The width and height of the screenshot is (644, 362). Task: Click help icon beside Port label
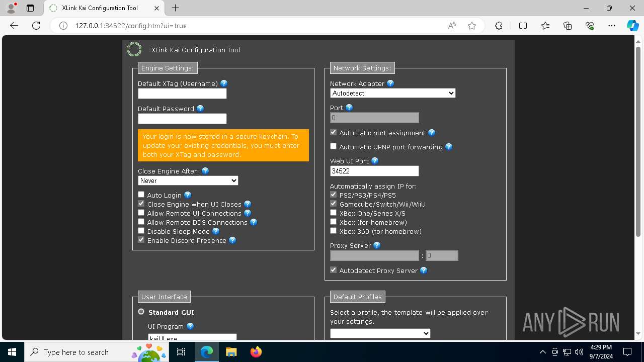[349, 108]
